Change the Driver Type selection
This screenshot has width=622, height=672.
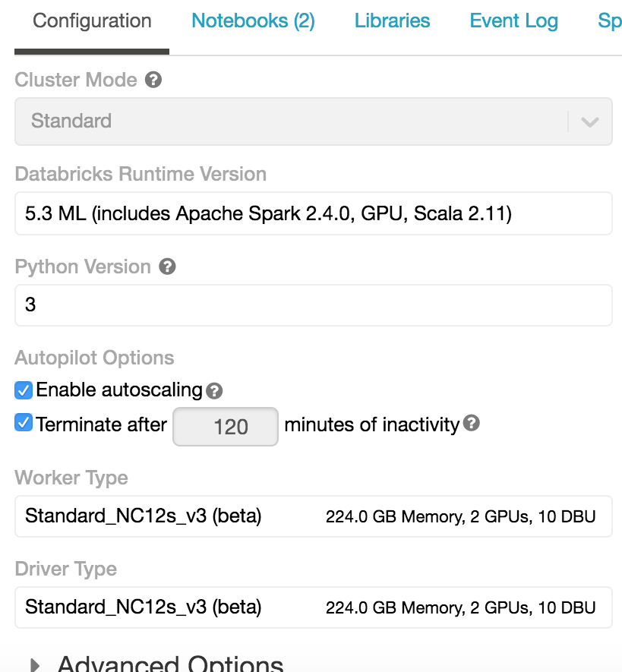tap(313, 607)
